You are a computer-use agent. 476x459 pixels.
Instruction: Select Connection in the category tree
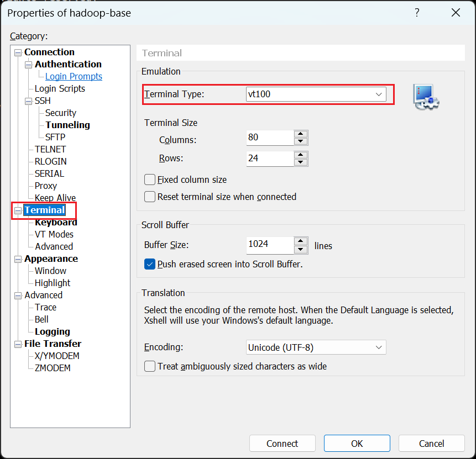(x=49, y=52)
